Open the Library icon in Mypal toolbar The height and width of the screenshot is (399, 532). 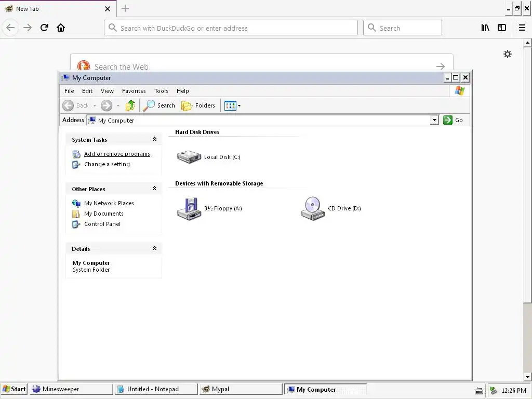(x=485, y=28)
